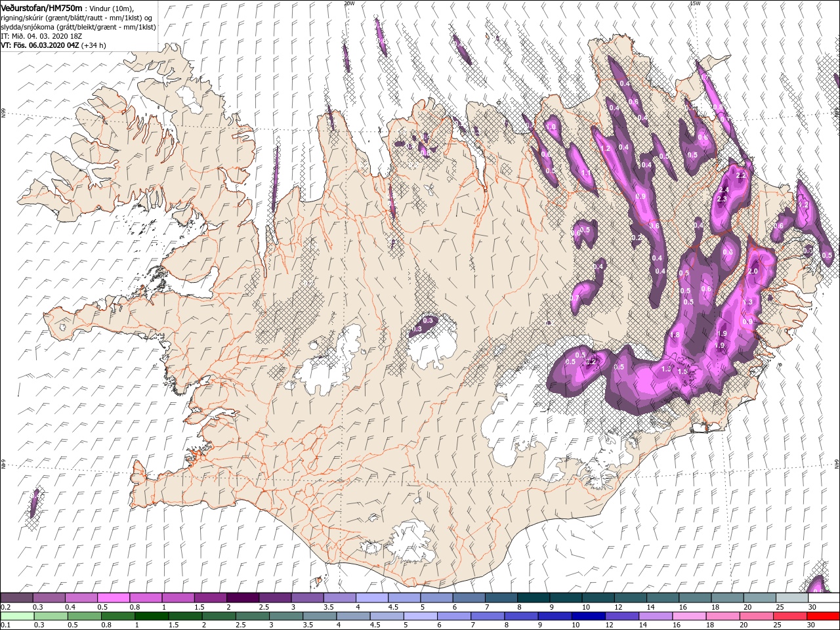Click the 1.8 precipitation value on the map
Viewport: 840px width, 630px height.
tap(675, 335)
